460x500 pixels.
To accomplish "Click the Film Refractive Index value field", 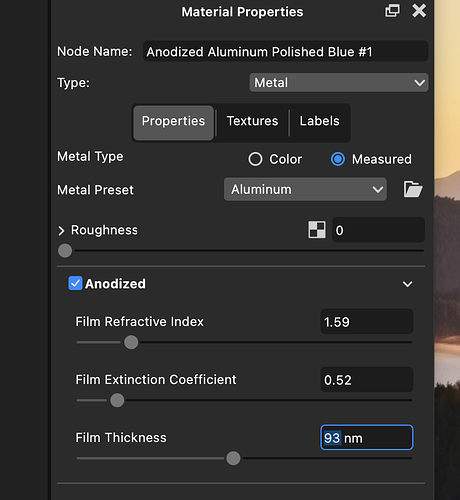I will pyautogui.click(x=367, y=322).
